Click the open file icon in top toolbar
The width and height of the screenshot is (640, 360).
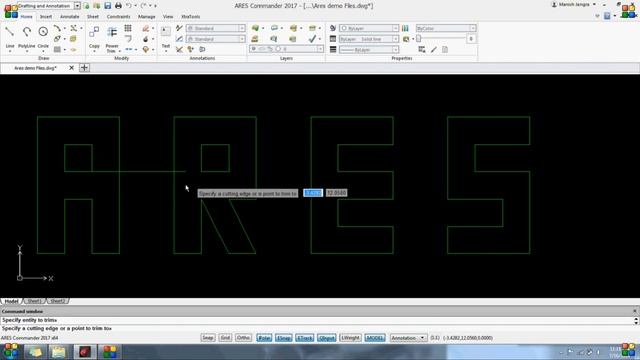coord(97,6)
